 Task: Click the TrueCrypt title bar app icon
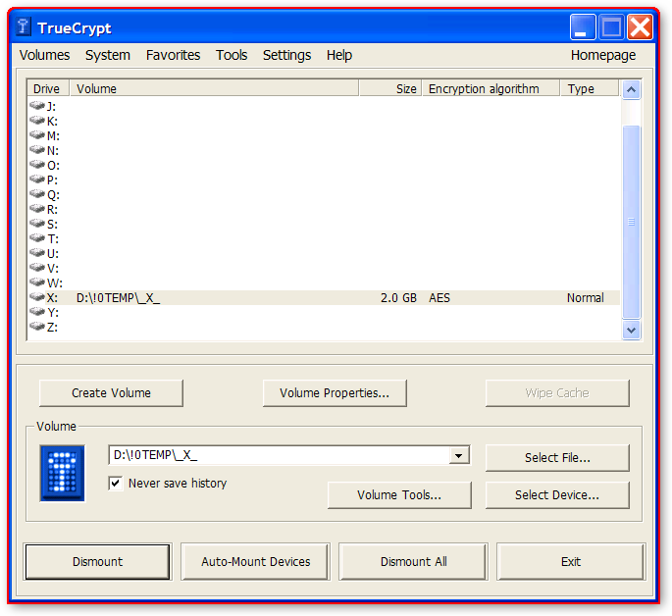(x=24, y=26)
